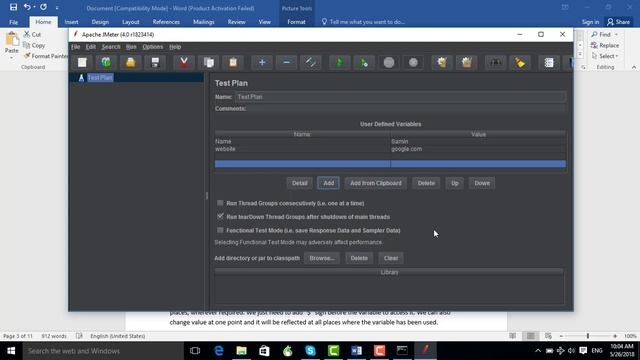This screenshot has height=360, width=640.
Task: Click Browse classpath button
Action: click(322, 258)
